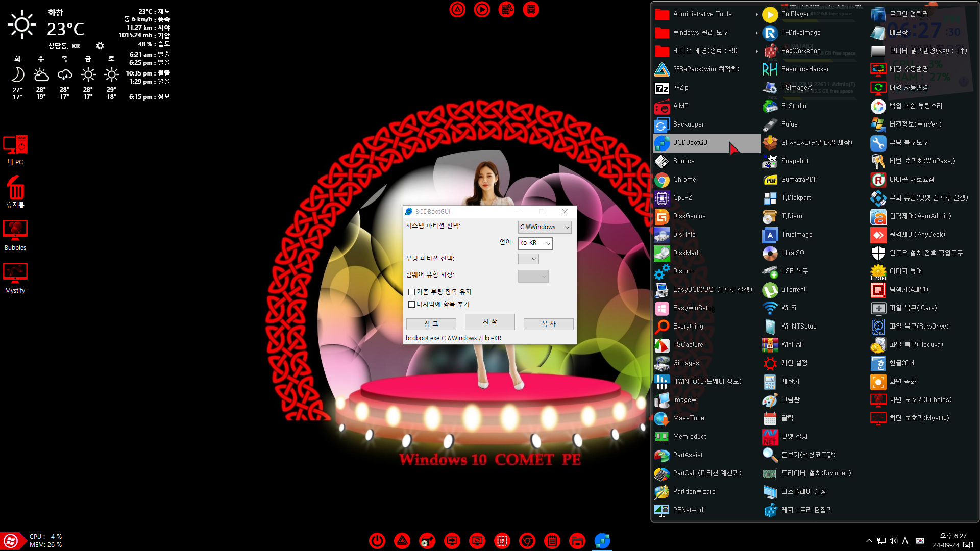Launch DiskGenius from the menu
The height and width of the screenshot is (551, 980).
click(x=706, y=216)
